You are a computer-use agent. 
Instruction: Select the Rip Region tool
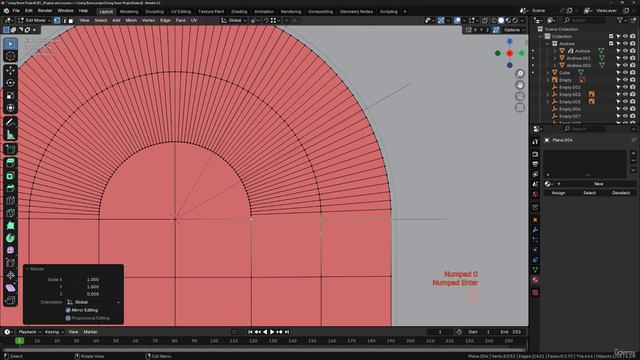point(10,300)
